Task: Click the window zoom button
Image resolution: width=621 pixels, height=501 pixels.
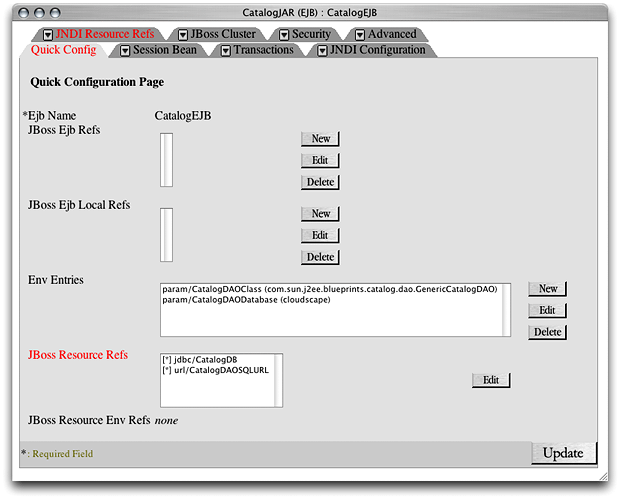Action: pyautogui.click(x=55, y=13)
